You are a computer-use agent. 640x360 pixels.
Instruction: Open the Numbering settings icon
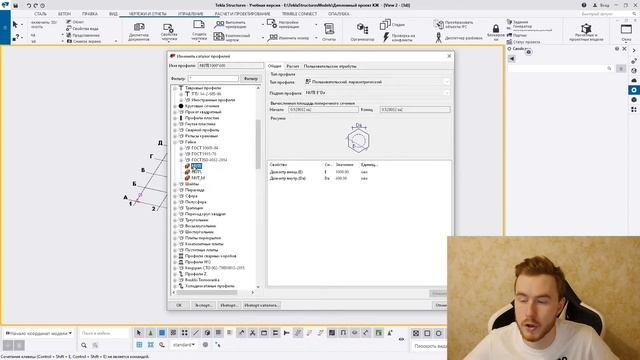tap(272, 23)
